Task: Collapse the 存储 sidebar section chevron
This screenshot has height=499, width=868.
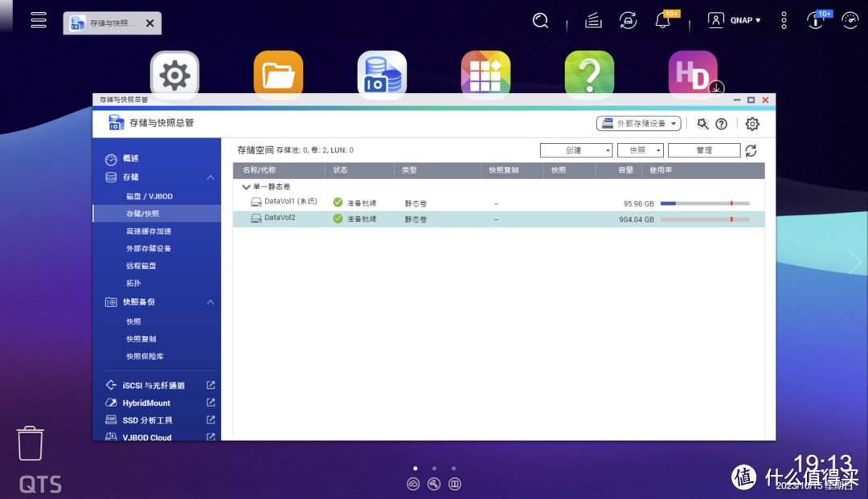Action: click(211, 178)
